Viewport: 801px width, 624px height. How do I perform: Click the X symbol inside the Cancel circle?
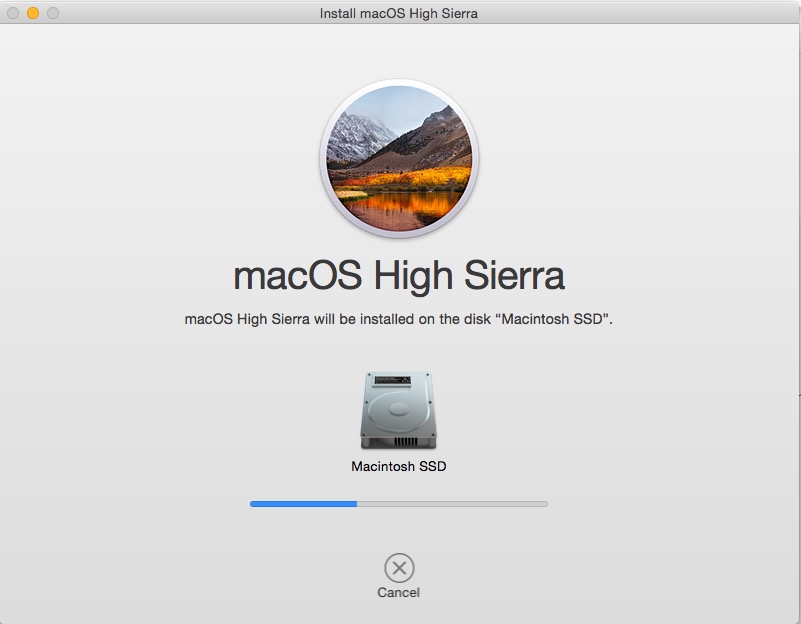tap(400, 566)
